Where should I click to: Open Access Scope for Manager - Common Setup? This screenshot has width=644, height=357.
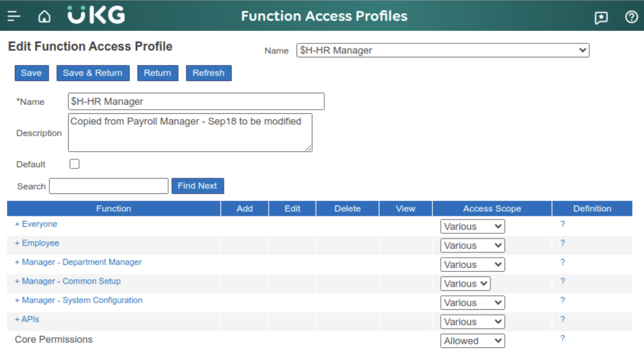465,283
